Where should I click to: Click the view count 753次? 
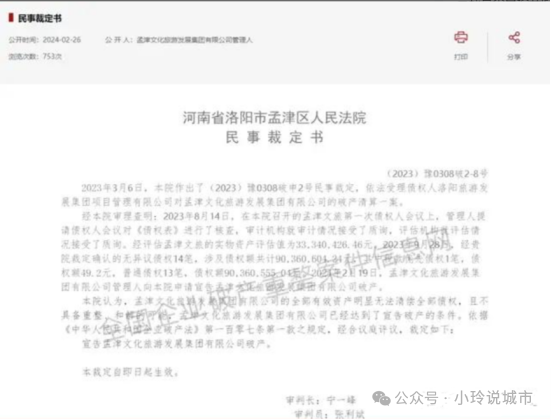tap(52, 56)
